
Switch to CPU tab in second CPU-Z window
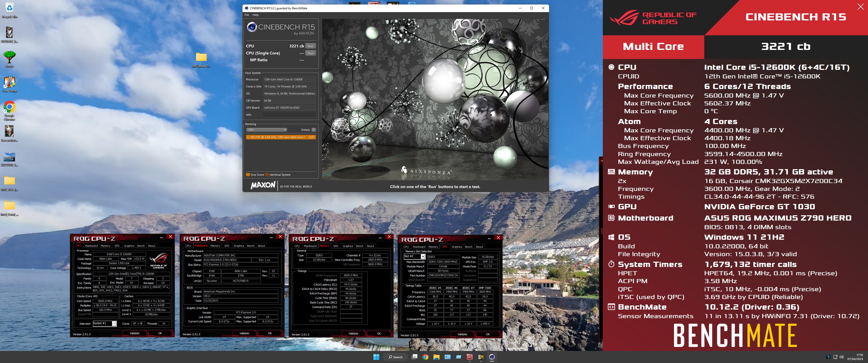188,246
